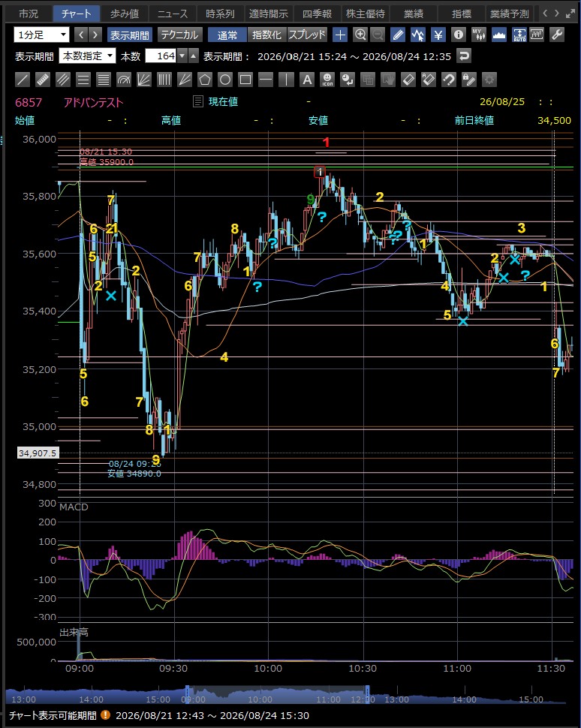Select the 通常 chart mode

(x=227, y=35)
